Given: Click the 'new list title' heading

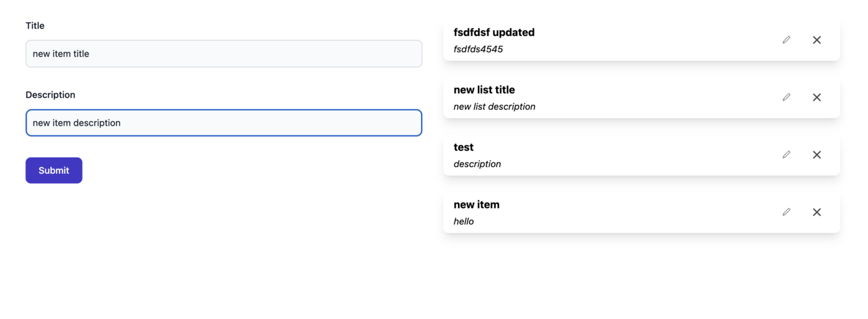Looking at the screenshot, I should [x=484, y=90].
